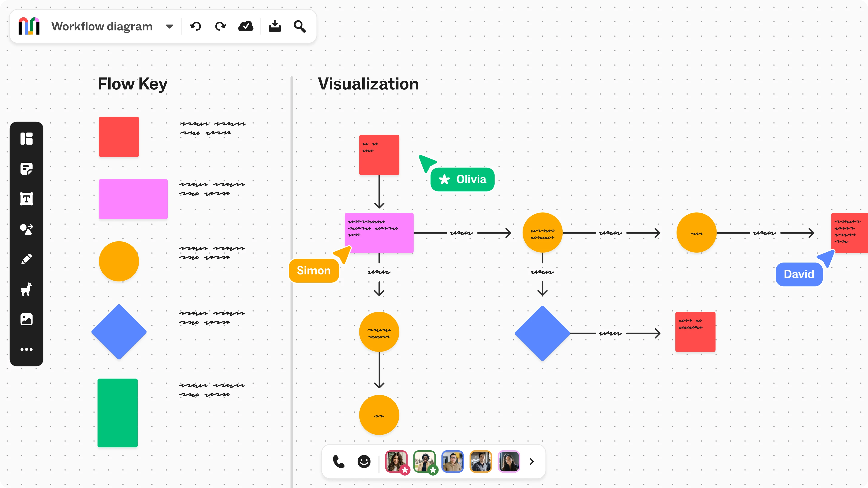The width and height of the screenshot is (868, 488).
Task: Select the llama stamp tool
Action: pyautogui.click(x=27, y=289)
